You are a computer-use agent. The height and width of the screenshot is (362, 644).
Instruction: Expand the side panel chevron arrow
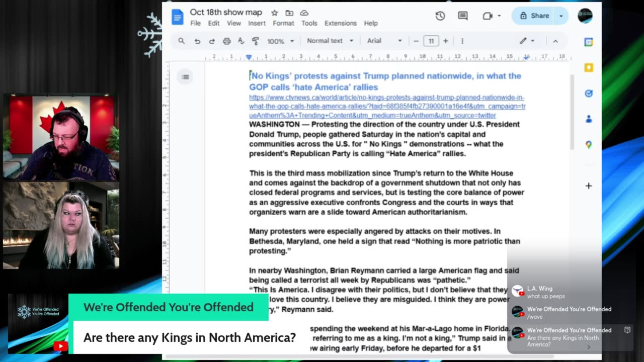click(589, 347)
